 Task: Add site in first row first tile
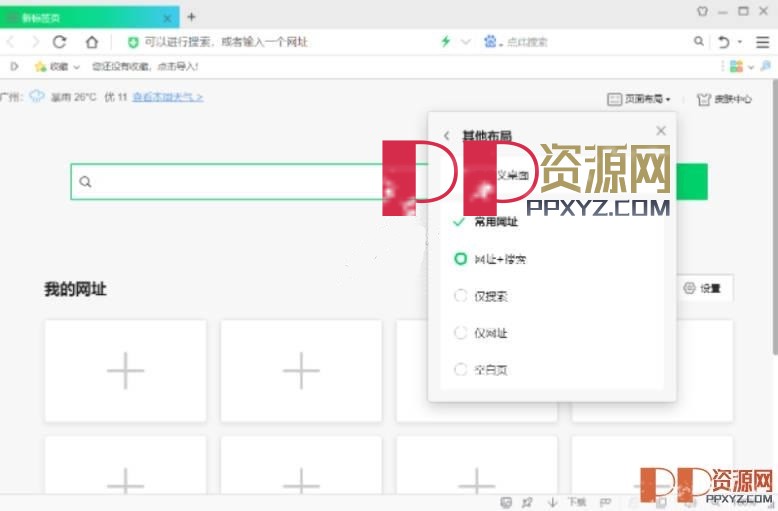click(x=126, y=371)
